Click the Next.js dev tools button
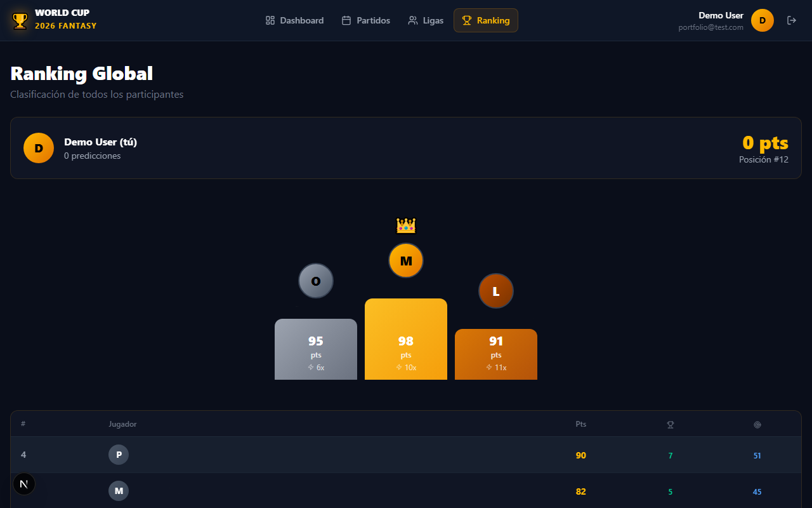Screen dimensions: 812x508 coord(24,484)
